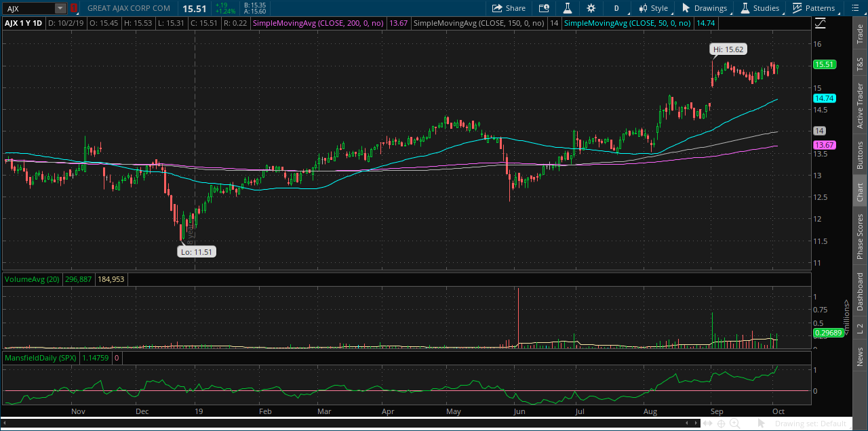Viewport: 868px width, 431px height.
Task: Toggle the red link color indicator
Action: [x=73, y=8]
